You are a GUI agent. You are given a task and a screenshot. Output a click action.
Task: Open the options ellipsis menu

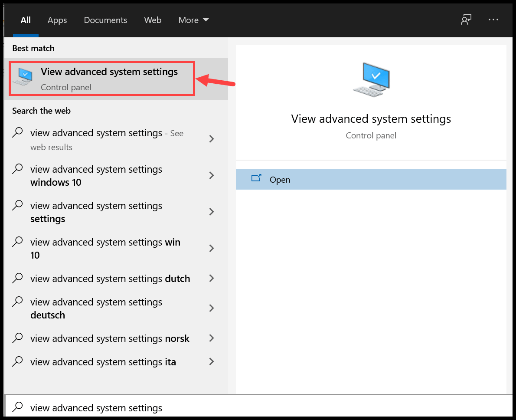click(493, 20)
